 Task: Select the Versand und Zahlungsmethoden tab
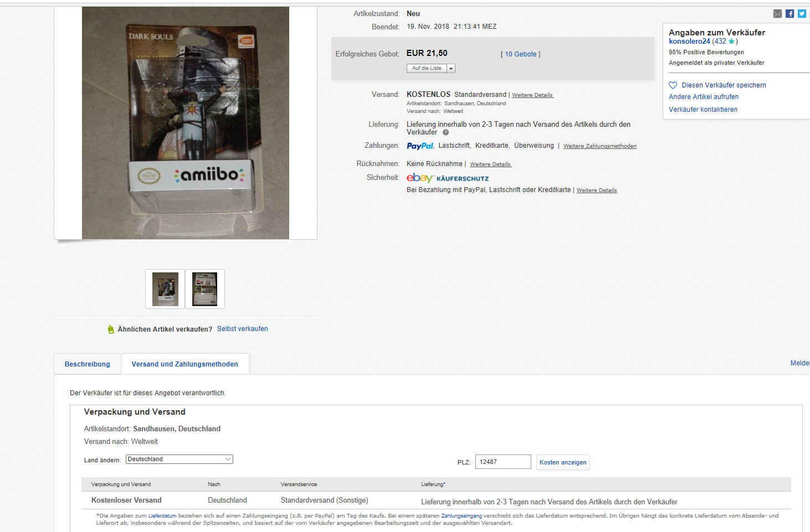pyautogui.click(x=185, y=364)
